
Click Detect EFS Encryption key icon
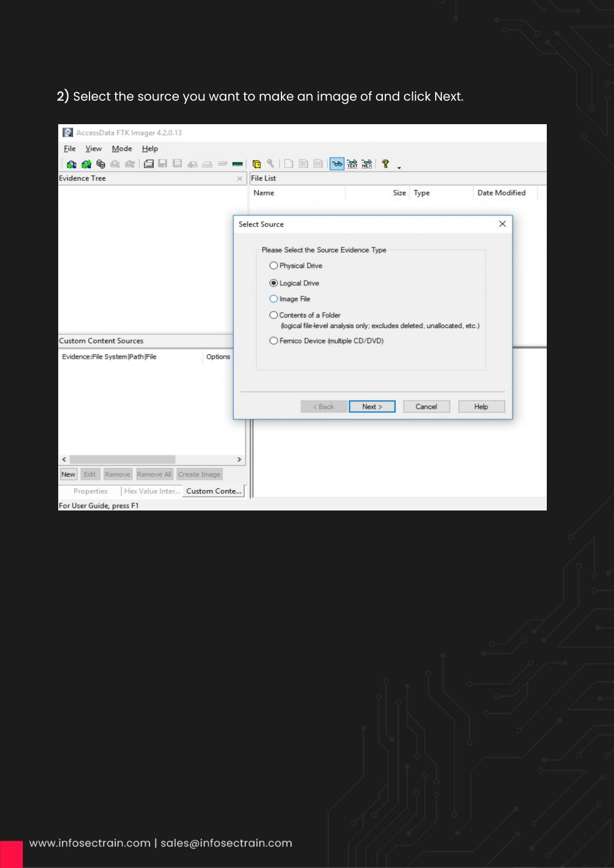[271, 164]
